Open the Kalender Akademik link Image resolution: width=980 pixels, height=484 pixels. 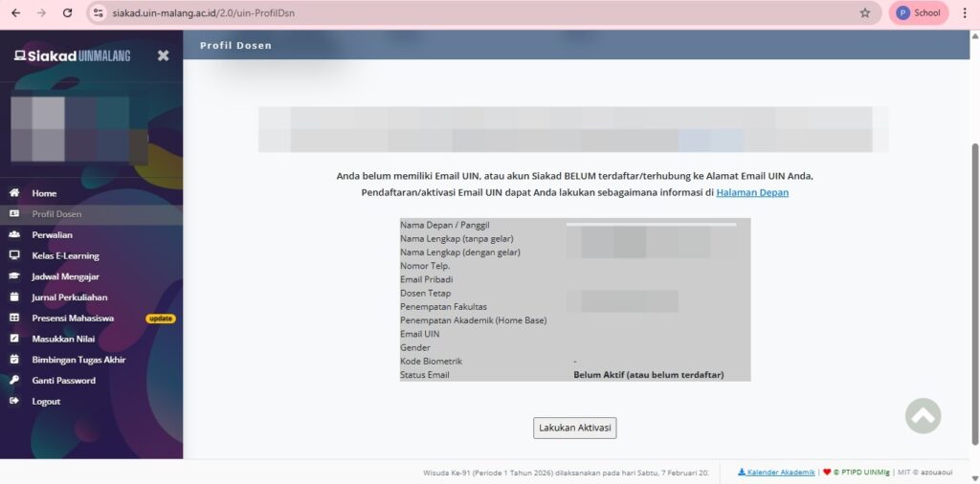[x=780, y=473]
